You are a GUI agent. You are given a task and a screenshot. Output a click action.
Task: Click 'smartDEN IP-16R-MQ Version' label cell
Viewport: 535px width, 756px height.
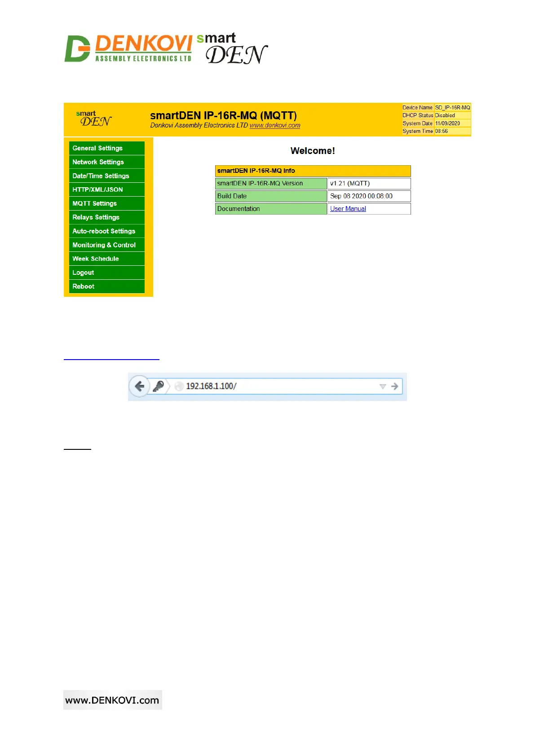[271, 184]
